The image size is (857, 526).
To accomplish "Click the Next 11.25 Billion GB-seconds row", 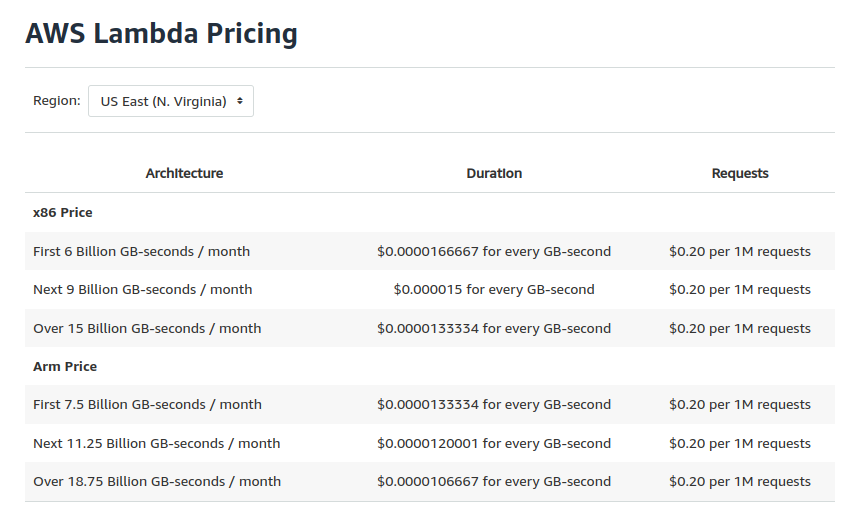I will click(156, 443).
